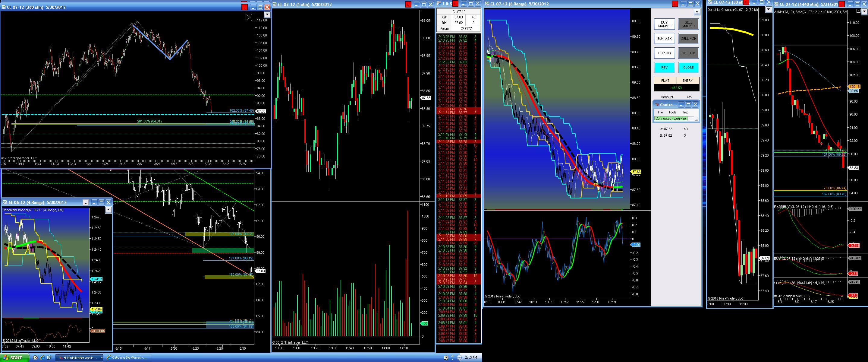Click BUY BID button
This screenshot has width=868, height=362.
click(x=665, y=53)
